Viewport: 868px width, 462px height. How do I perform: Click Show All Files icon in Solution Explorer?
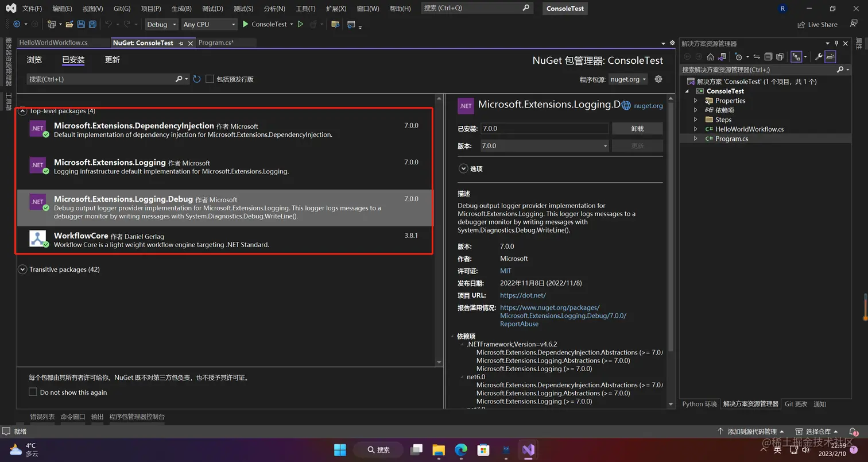pyautogui.click(x=780, y=56)
